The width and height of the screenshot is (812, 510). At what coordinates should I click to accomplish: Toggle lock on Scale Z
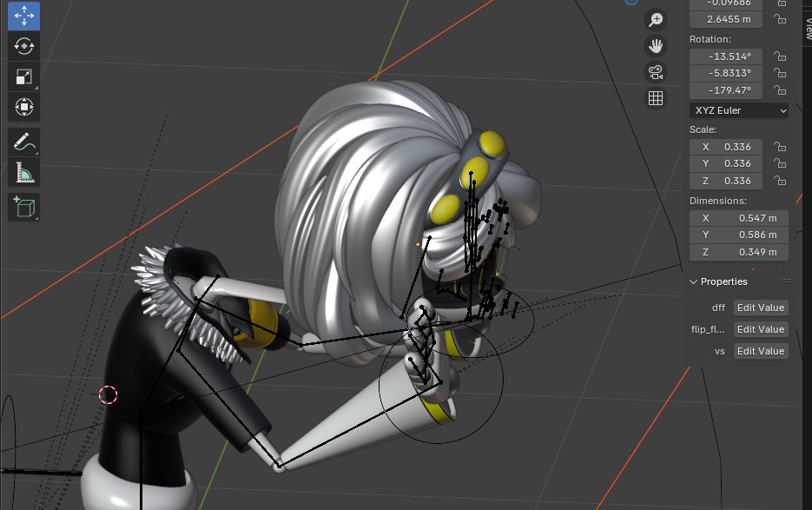click(779, 181)
